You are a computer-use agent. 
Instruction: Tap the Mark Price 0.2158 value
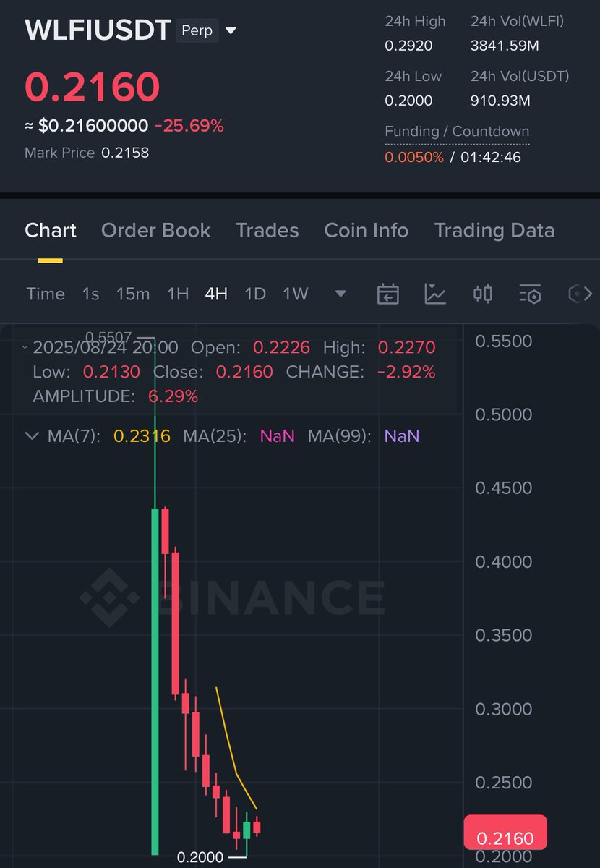point(125,153)
